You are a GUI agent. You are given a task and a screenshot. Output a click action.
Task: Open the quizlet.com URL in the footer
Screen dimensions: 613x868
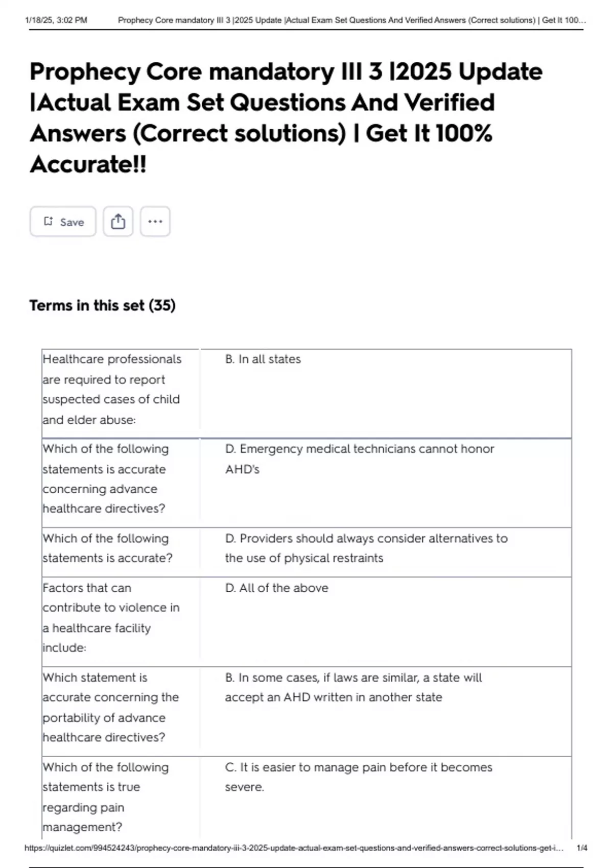tap(294, 848)
